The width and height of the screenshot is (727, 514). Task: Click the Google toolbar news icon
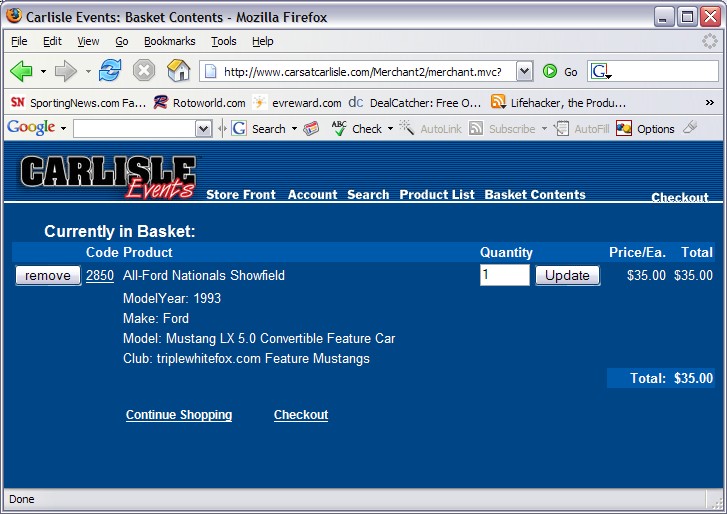pyautogui.click(x=311, y=128)
